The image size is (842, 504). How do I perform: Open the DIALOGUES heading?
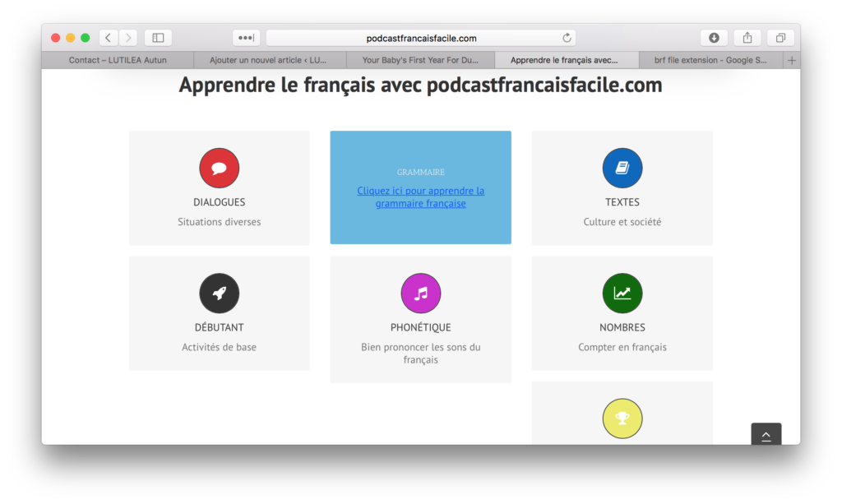(219, 202)
